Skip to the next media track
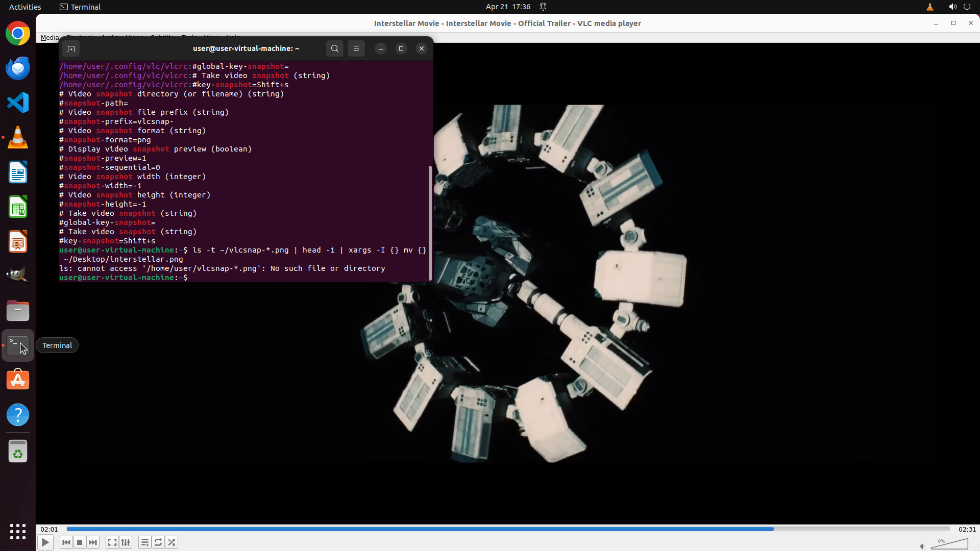Image resolution: width=980 pixels, height=551 pixels. (93, 542)
